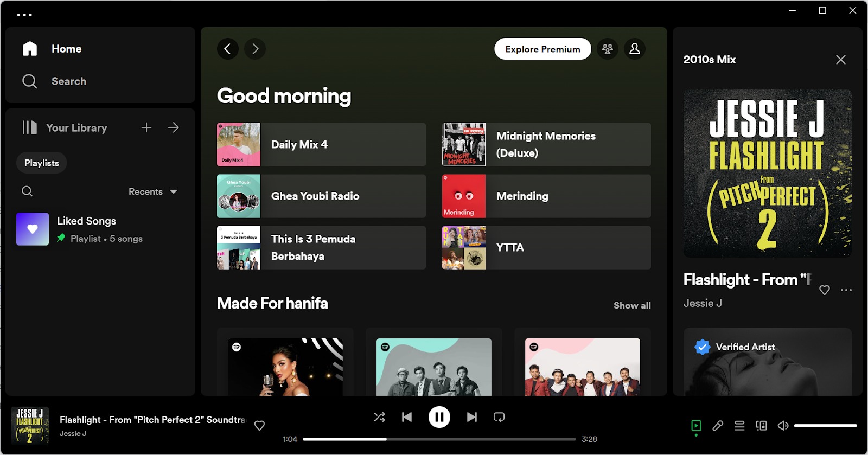This screenshot has height=455, width=868.
Task: Open the Recents sort dropdown
Action: pos(153,191)
